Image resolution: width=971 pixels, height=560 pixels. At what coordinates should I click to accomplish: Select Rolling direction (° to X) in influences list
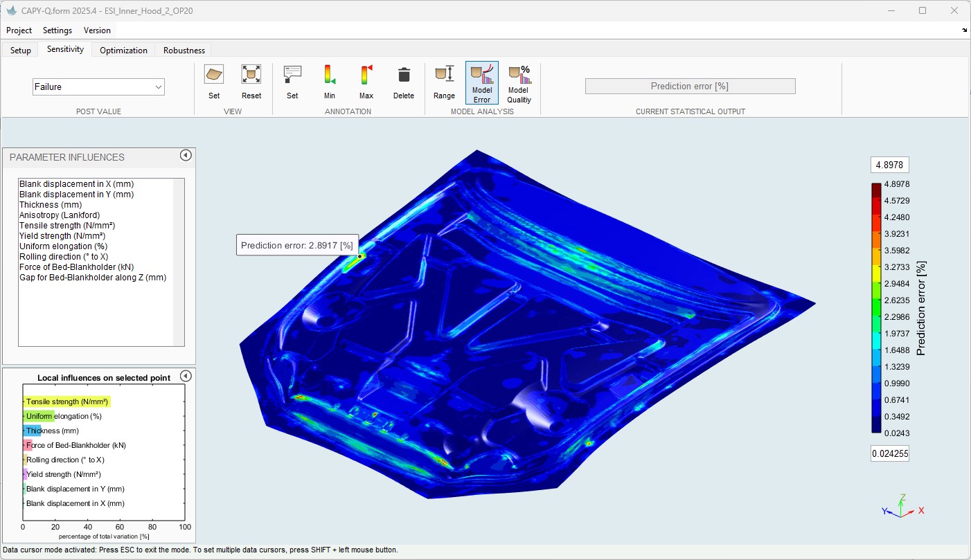(64, 257)
